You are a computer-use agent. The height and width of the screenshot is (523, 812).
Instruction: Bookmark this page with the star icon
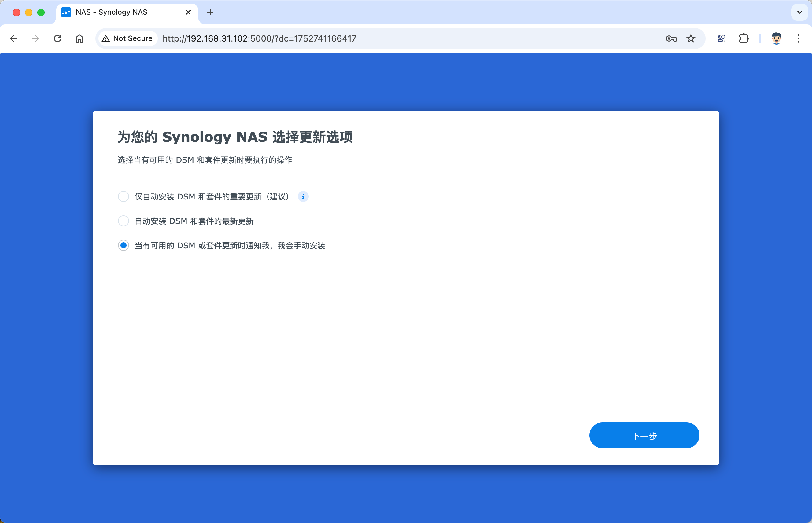tap(691, 39)
